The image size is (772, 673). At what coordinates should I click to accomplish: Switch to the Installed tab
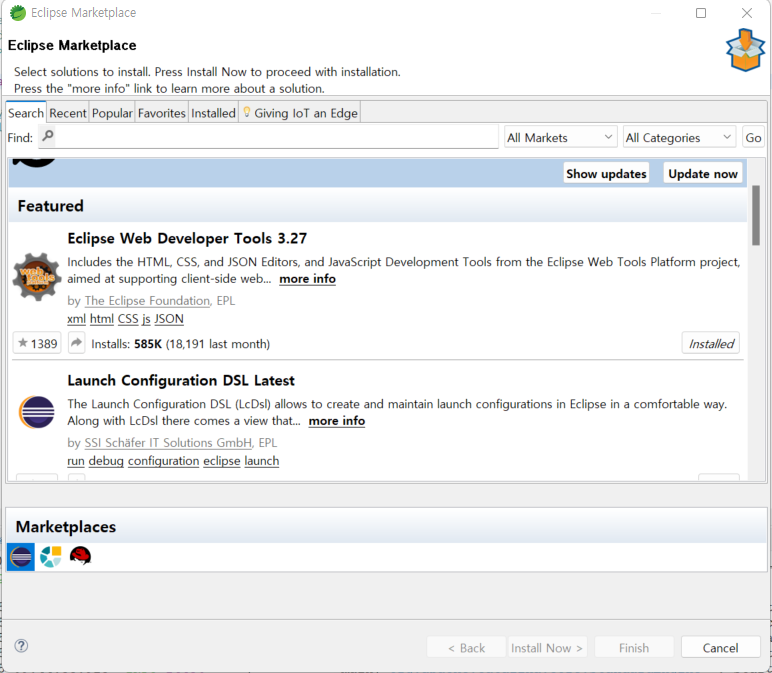(x=213, y=113)
